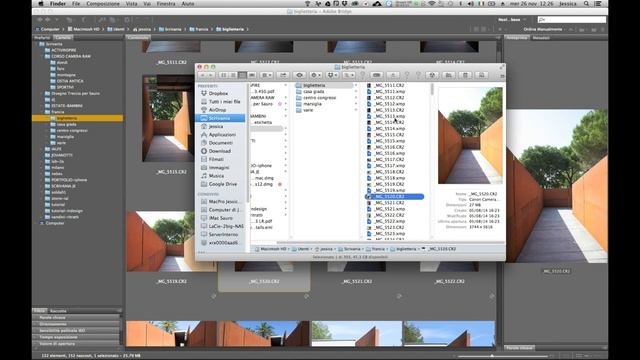The width and height of the screenshot is (640, 360).
Task: Switch to Cartelle tab in Bridge
Action: point(63,38)
